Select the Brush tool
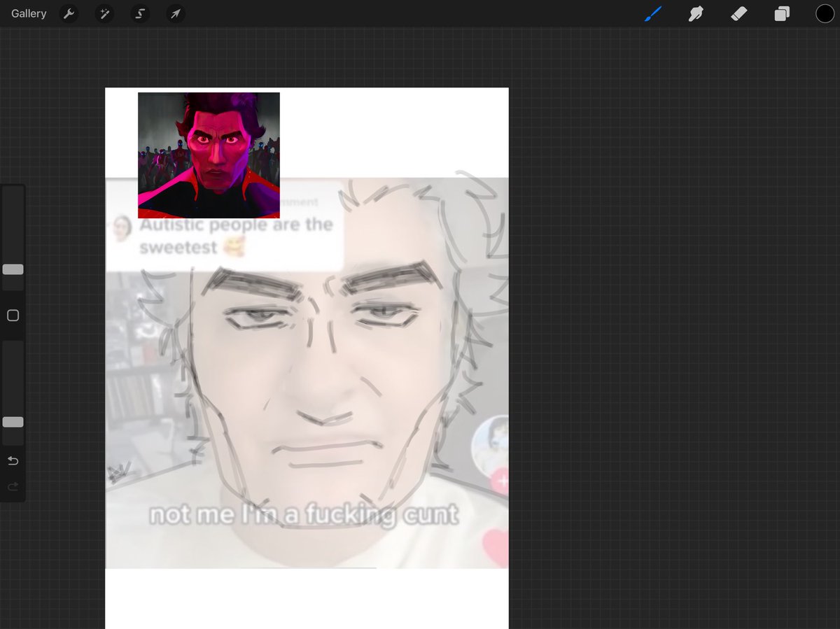 [652, 13]
